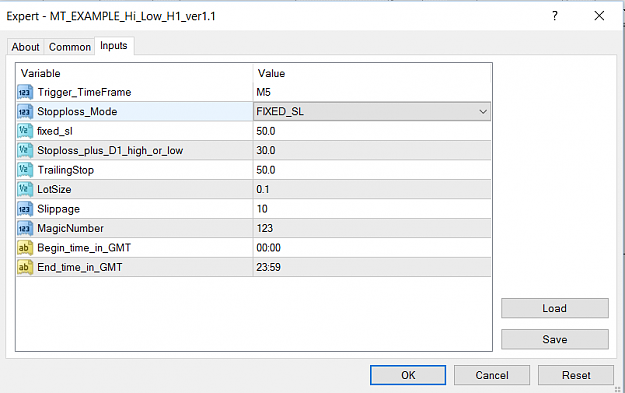Reset inputs with the Reset button

(x=576, y=375)
